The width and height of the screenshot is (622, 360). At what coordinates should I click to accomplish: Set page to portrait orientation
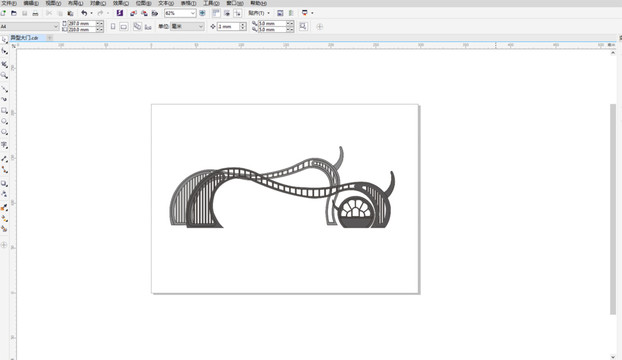tap(113, 27)
